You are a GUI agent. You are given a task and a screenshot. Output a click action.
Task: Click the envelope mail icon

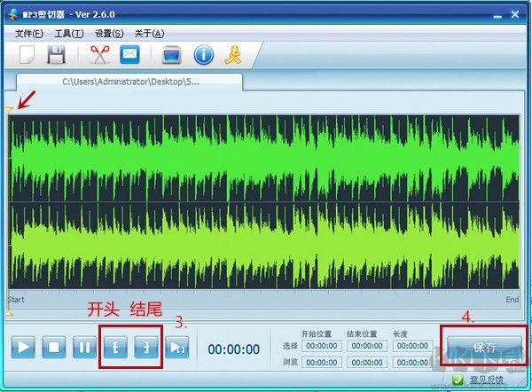click(129, 55)
